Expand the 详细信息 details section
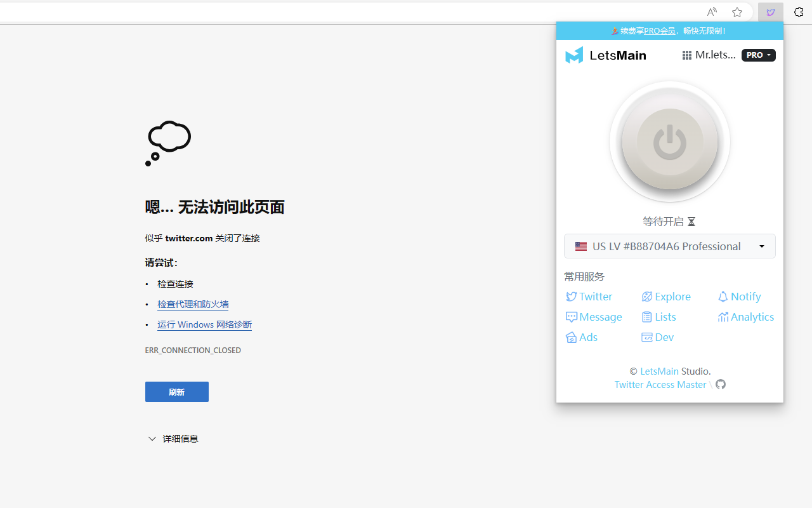This screenshot has width=812, height=508. (173, 439)
